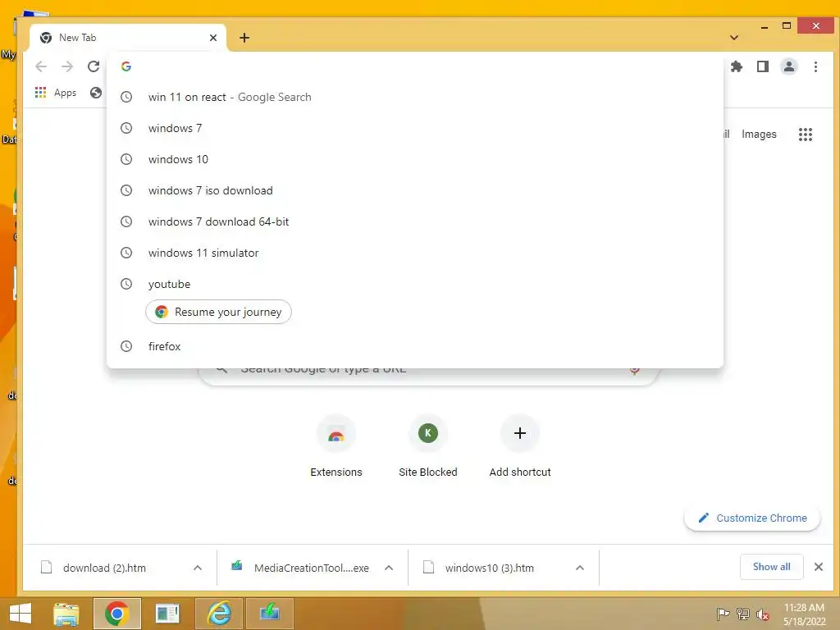Toggle the side panel icon
840x630 pixels.
pos(762,66)
